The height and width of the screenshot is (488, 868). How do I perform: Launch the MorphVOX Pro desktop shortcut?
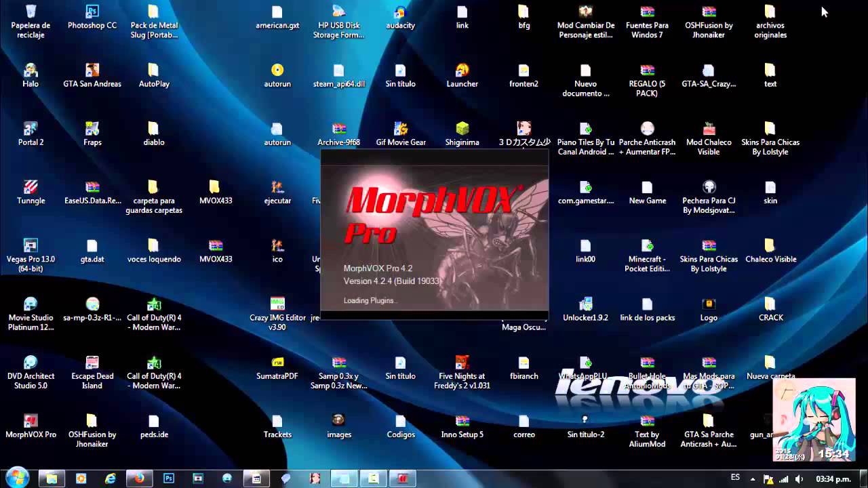(x=31, y=426)
